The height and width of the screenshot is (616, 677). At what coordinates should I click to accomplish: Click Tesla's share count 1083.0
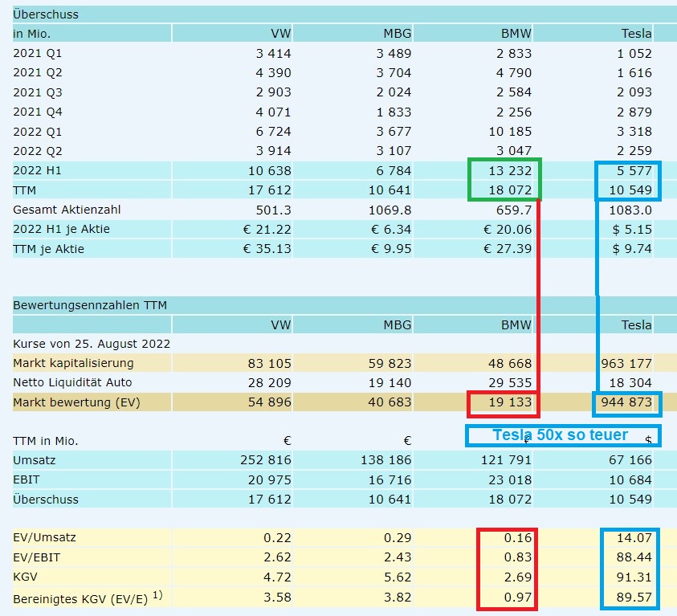point(630,210)
